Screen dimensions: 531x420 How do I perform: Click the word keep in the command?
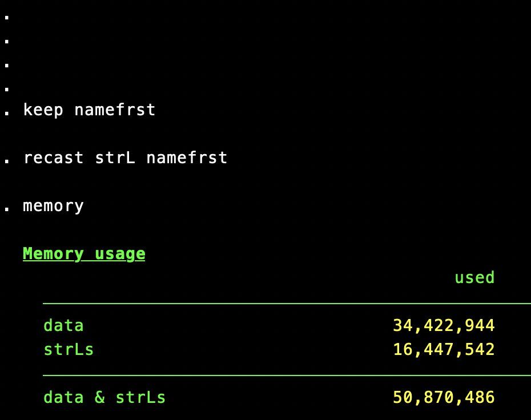pyautogui.click(x=43, y=110)
